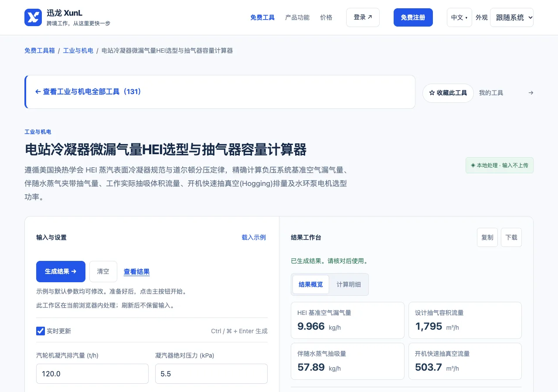Click the 结果工作台 panel heading
The width and height of the screenshot is (558, 392).
(x=306, y=237)
